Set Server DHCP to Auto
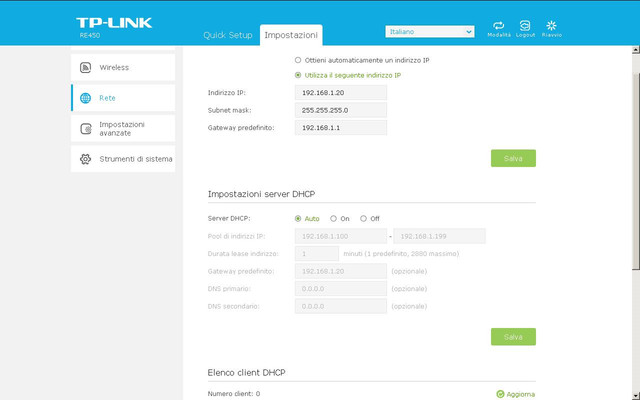This screenshot has height=400, width=640. pos(298,219)
